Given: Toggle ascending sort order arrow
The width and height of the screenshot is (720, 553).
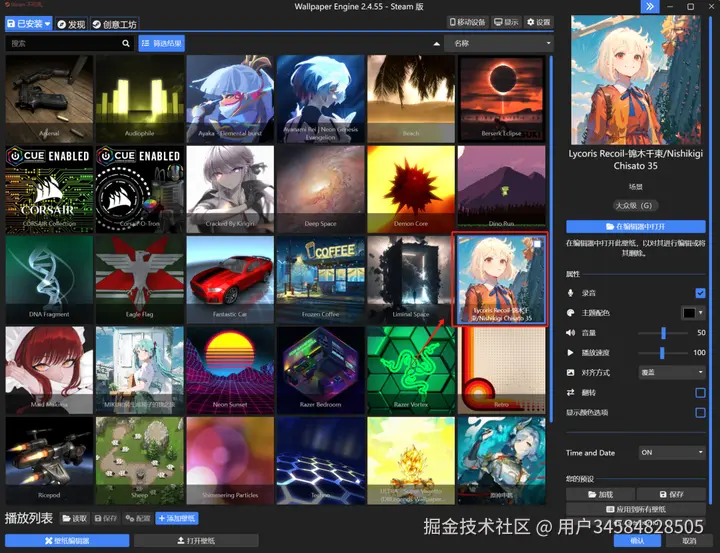Looking at the screenshot, I should click(436, 44).
